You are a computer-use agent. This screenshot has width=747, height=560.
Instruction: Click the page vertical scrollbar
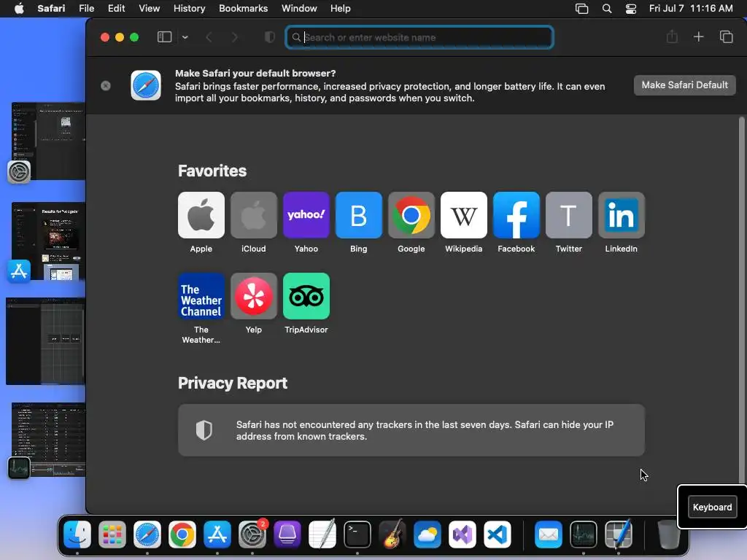(x=741, y=300)
